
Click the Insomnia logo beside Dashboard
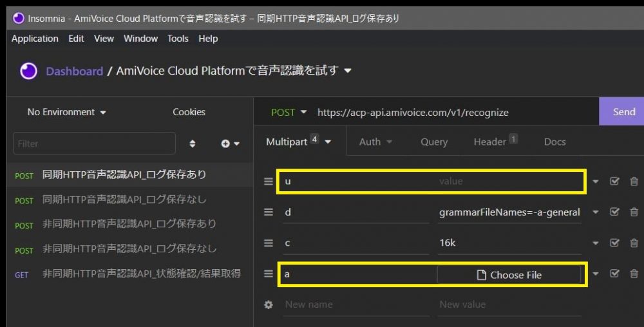[28, 71]
